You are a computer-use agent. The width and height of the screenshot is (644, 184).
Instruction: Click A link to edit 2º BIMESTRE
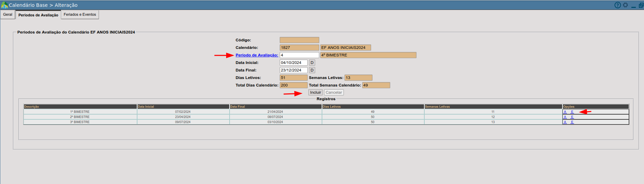565,117
